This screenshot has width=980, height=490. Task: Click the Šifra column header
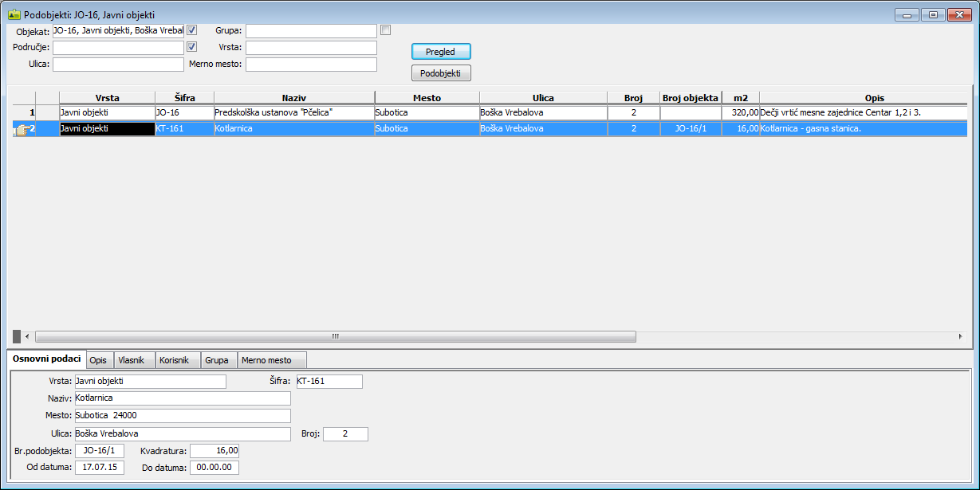point(184,97)
